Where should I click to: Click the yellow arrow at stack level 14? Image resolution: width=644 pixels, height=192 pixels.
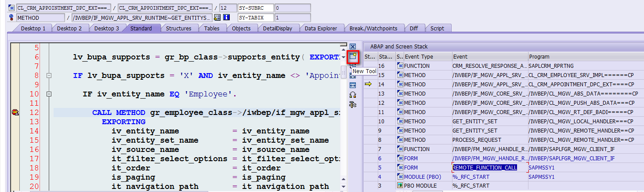coord(368,84)
